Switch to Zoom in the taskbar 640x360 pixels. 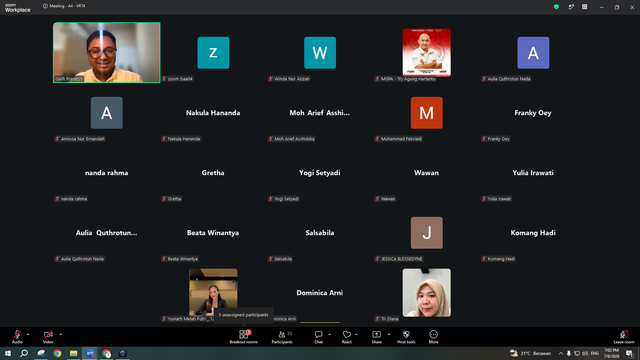90,353
